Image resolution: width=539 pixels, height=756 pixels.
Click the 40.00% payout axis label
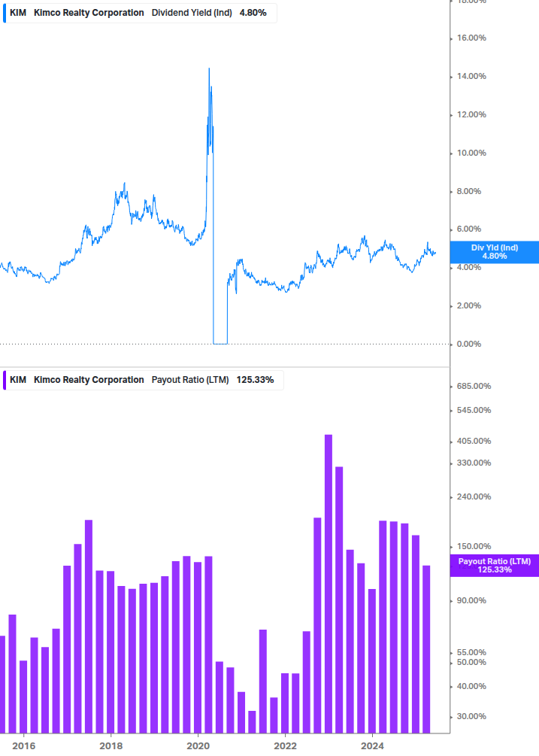[x=471, y=687]
